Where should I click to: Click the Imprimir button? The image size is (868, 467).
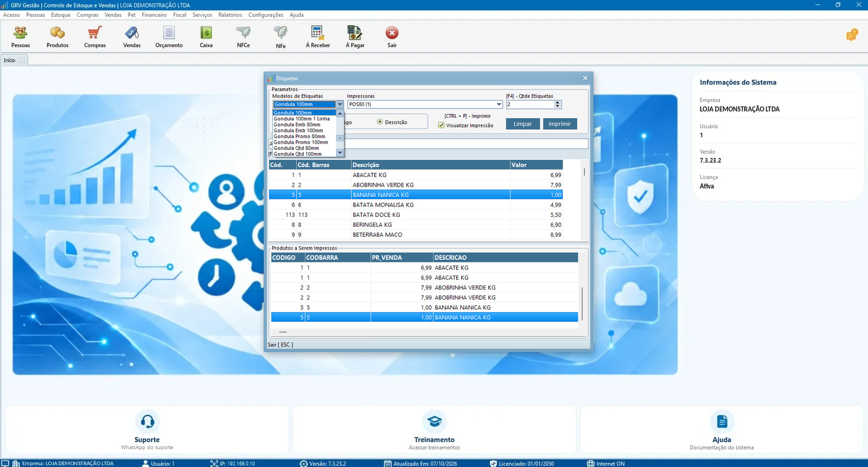pyautogui.click(x=560, y=124)
